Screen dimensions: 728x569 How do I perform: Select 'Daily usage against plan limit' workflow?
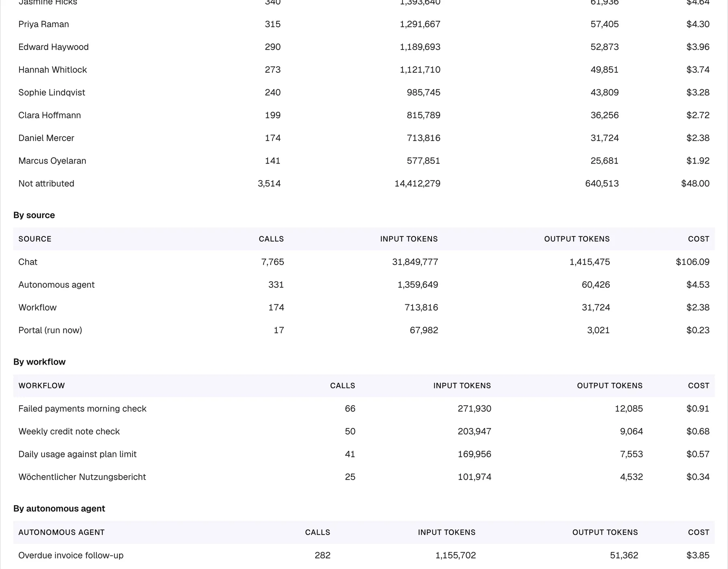click(78, 454)
